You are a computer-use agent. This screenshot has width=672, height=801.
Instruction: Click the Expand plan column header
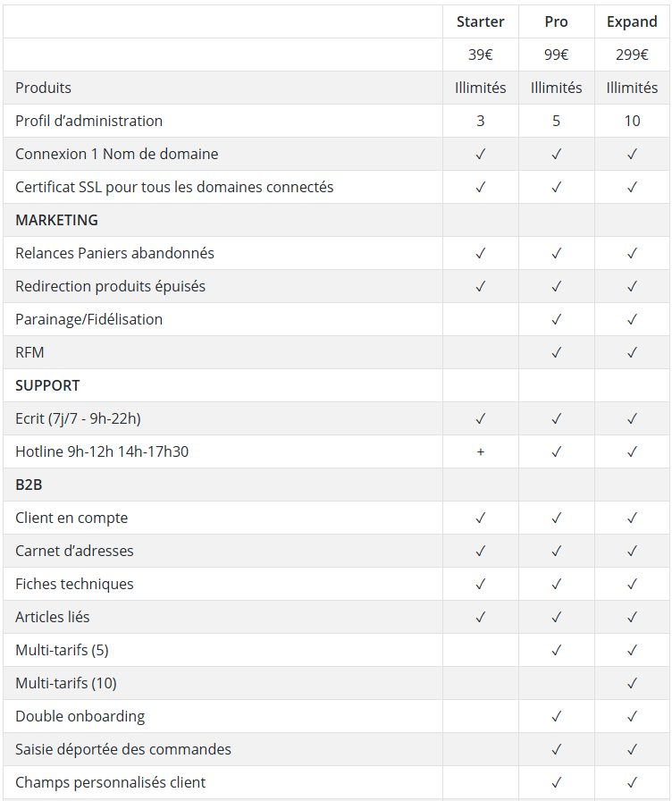(632, 22)
